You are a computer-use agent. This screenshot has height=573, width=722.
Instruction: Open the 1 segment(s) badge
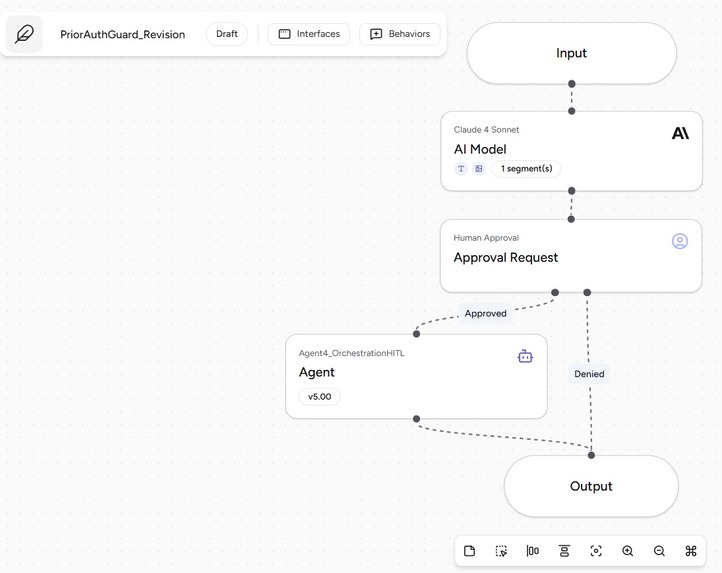pos(526,169)
